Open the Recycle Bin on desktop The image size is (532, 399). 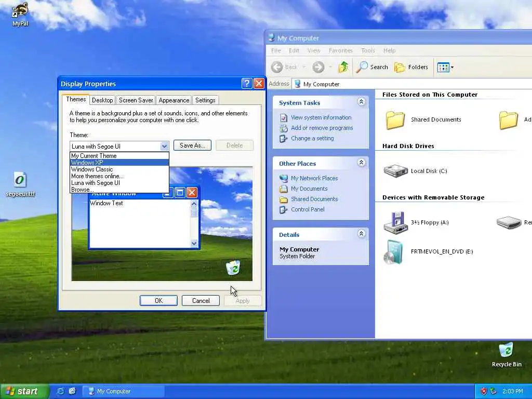[506, 354]
